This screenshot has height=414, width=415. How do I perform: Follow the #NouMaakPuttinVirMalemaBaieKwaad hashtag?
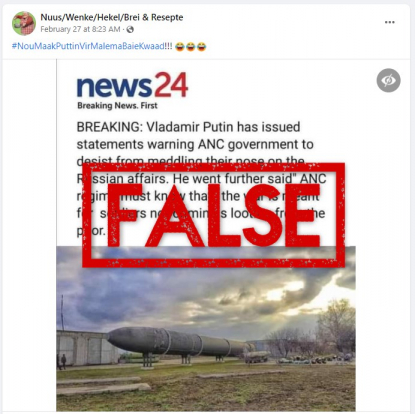coord(88,46)
